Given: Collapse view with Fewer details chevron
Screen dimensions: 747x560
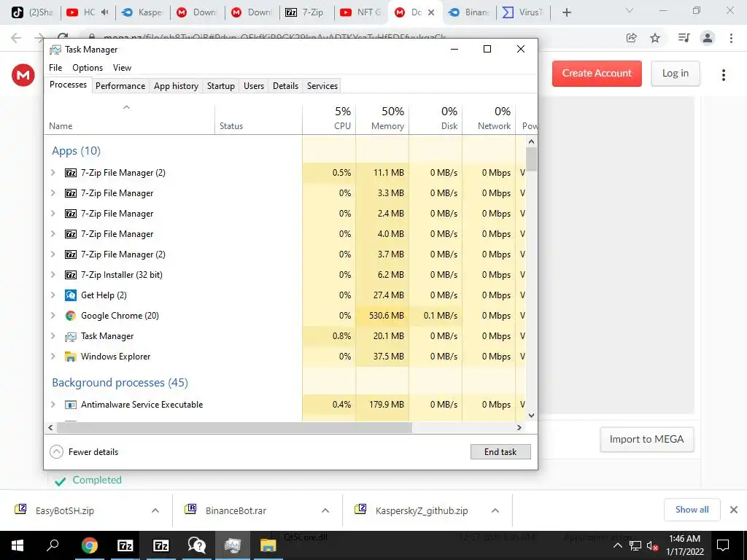Looking at the screenshot, I should tap(56, 452).
